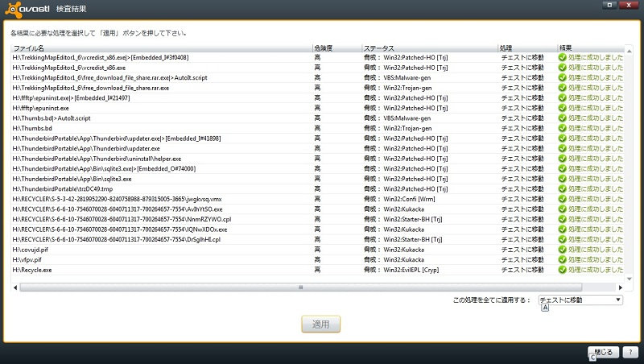644x364 pixels.
Task: Click the vertical scrollbar up arrow
Action: 629,51
